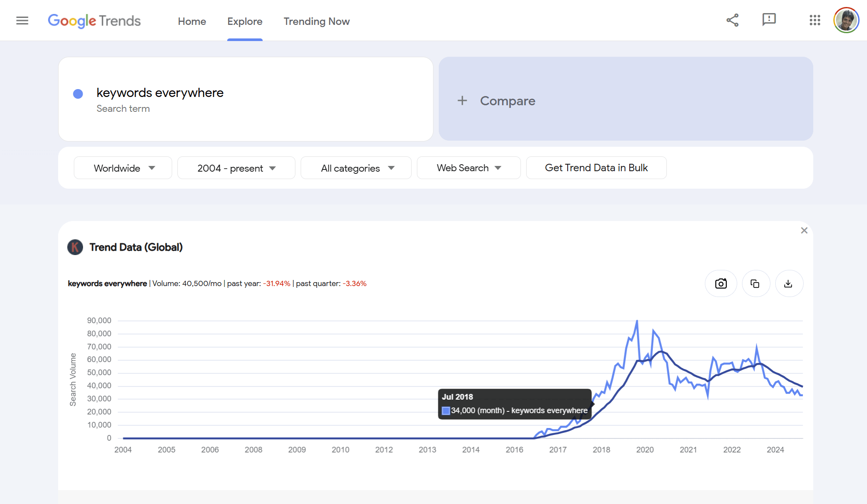Click the Google Trends logo
This screenshot has height=504, width=867.
pyautogui.click(x=94, y=21)
